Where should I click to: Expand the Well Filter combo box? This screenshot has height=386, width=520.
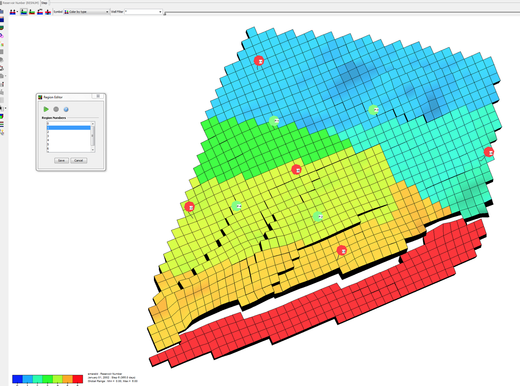tap(143, 12)
